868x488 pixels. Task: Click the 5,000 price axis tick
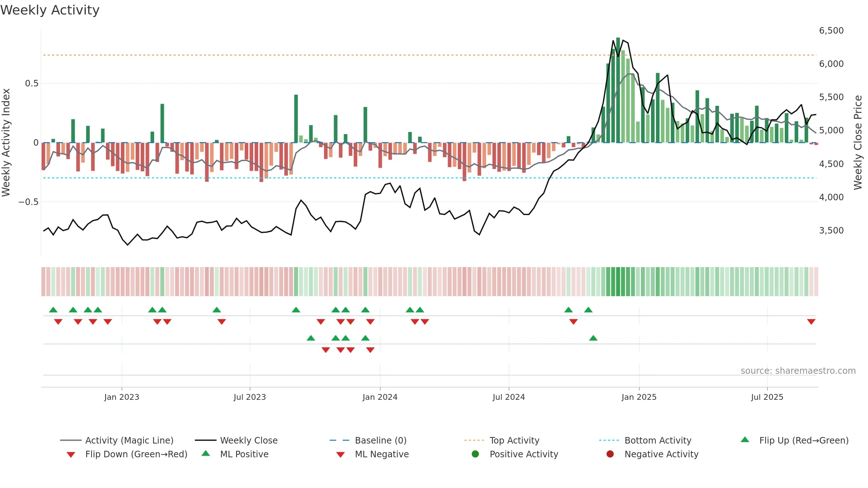coord(831,130)
